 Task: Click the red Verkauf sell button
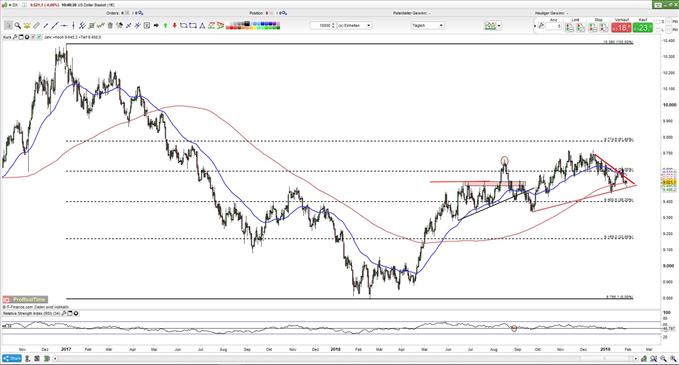point(621,28)
